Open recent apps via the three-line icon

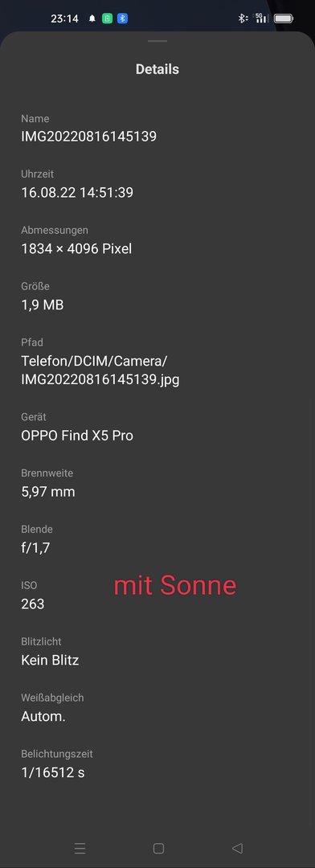[x=80, y=848]
